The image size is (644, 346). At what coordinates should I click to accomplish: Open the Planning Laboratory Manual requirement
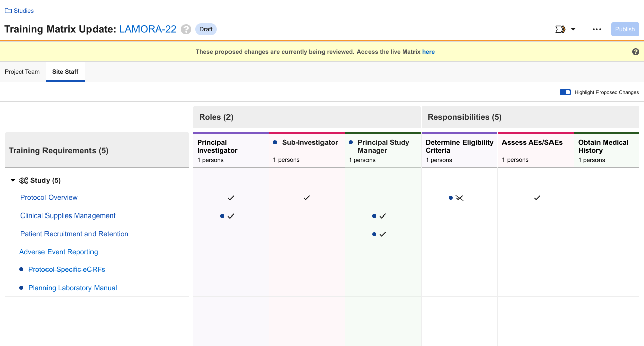coord(73,288)
